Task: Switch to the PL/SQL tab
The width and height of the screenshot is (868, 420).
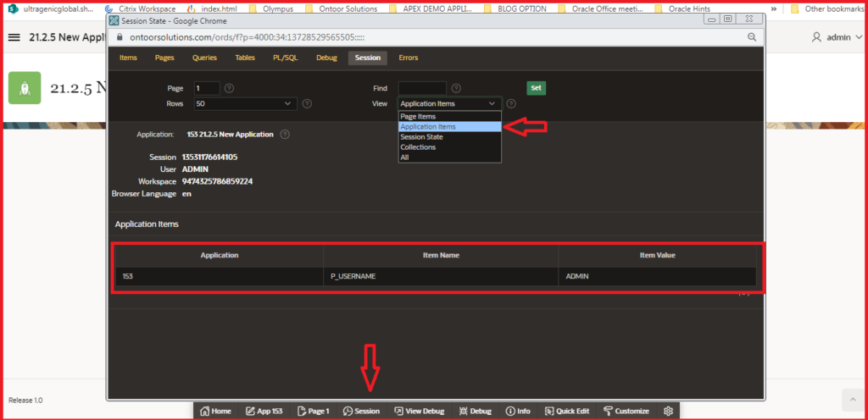Action: pos(284,58)
